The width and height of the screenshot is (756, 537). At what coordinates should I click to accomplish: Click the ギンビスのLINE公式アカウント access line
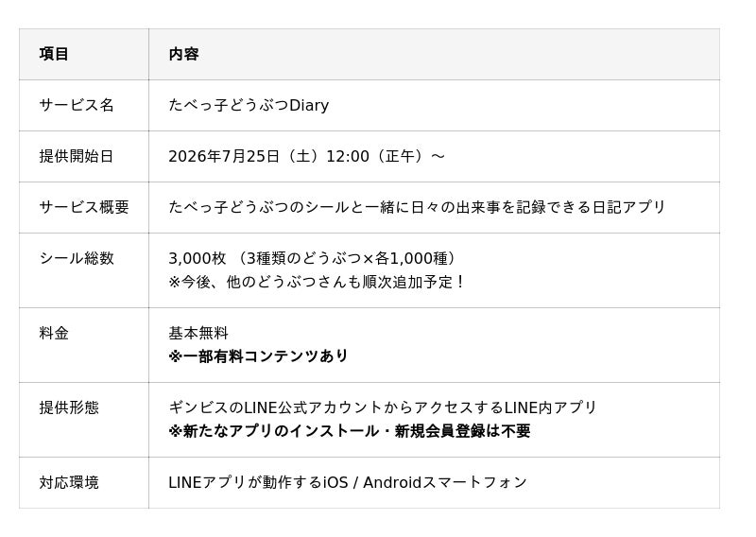point(383,408)
